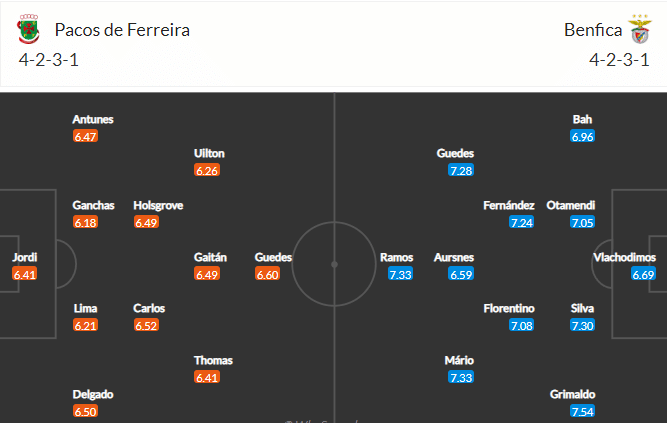Click on player Delgado
This screenshot has height=423, width=667.
(x=93, y=394)
